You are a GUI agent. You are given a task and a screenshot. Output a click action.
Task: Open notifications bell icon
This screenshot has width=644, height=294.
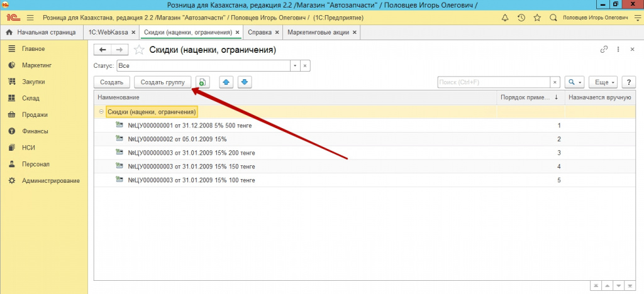pyautogui.click(x=505, y=18)
